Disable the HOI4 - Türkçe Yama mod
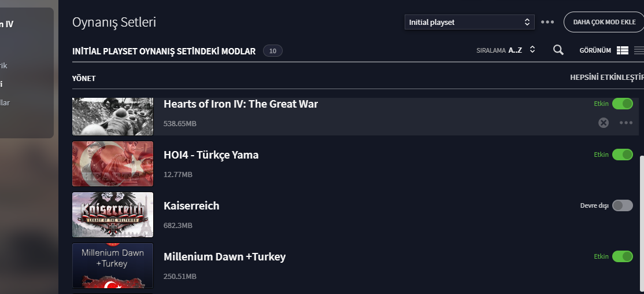The height and width of the screenshot is (294, 644). tap(623, 155)
